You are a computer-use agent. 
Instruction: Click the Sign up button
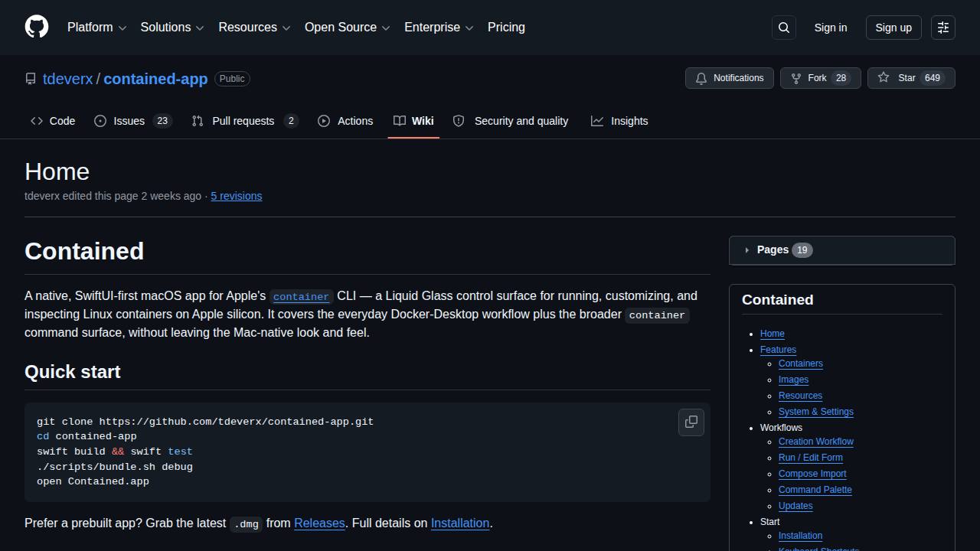(x=893, y=28)
